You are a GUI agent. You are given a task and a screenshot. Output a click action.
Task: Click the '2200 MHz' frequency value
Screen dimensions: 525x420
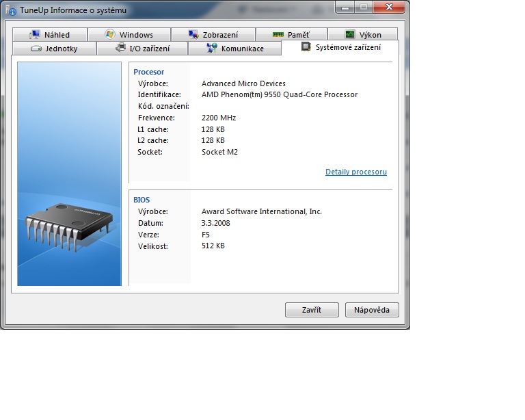219,118
